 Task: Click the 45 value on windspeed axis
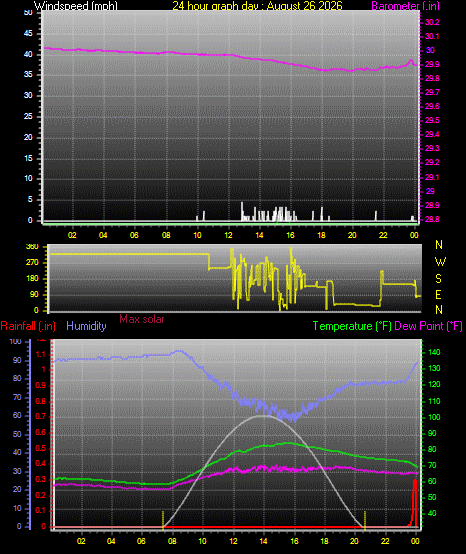(28, 34)
